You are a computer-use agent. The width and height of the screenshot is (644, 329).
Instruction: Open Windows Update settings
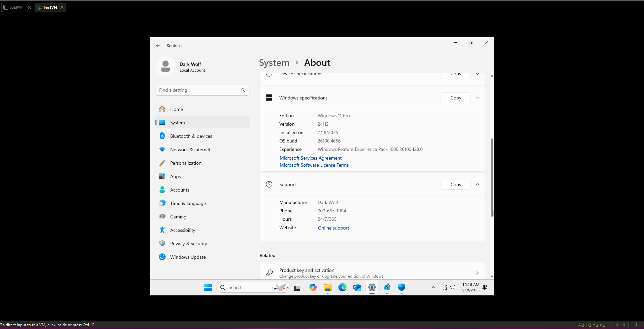click(202, 257)
